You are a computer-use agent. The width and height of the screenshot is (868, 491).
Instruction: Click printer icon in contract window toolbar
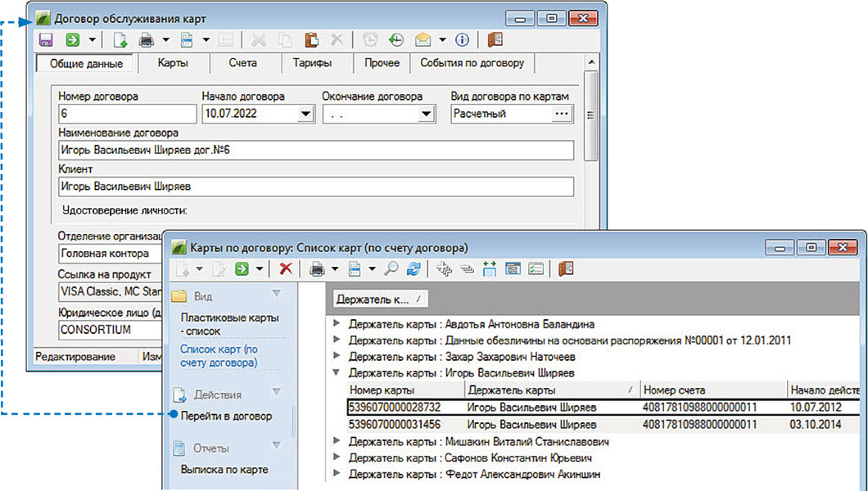pyautogui.click(x=147, y=39)
